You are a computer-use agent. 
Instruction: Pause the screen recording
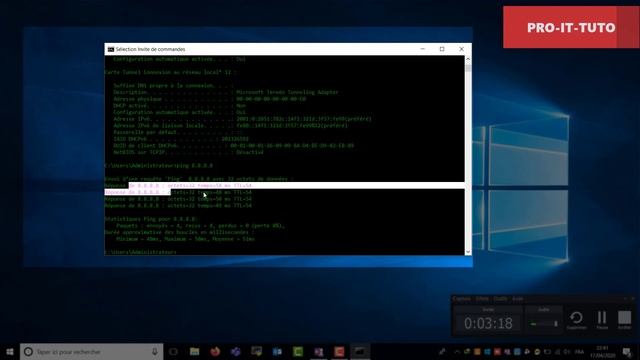coord(602,320)
